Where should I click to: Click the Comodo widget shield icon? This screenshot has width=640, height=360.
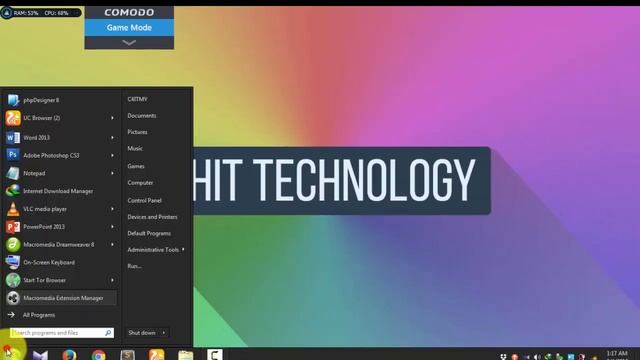click(x=7, y=13)
